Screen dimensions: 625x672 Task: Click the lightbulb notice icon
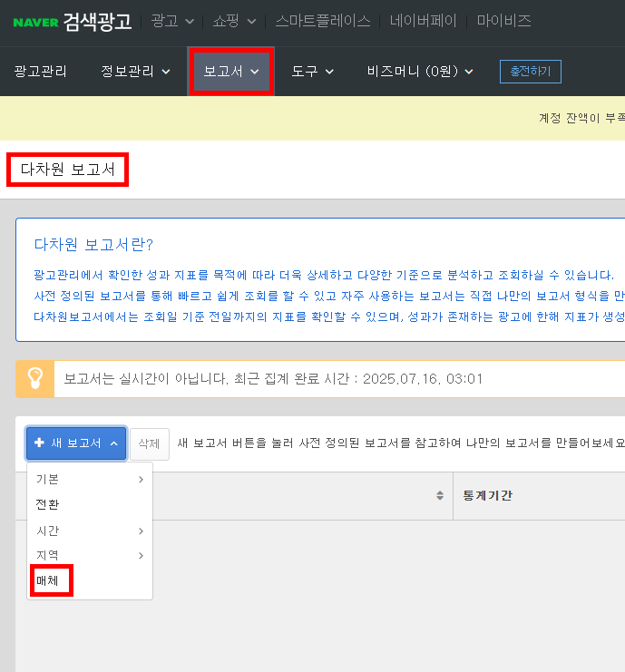(x=35, y=379)
